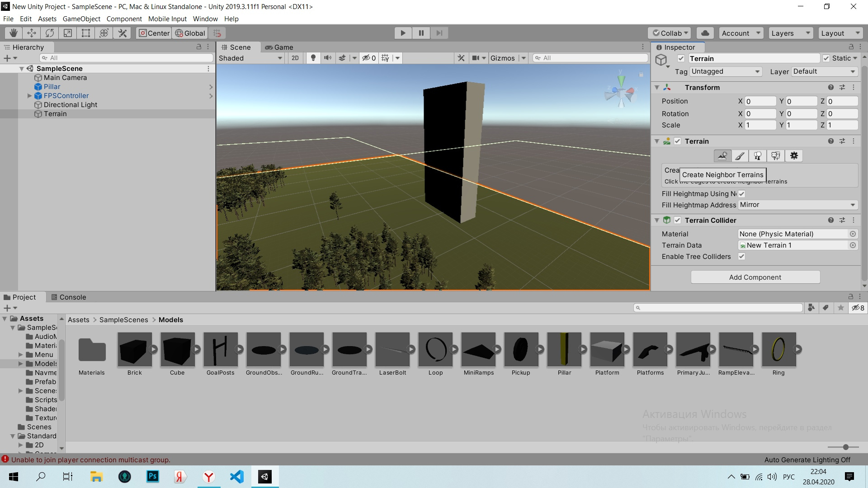Viewport: 868px width, 488px height.
Task: Open the cloud Services button
Action: click(x=705, y=33)
